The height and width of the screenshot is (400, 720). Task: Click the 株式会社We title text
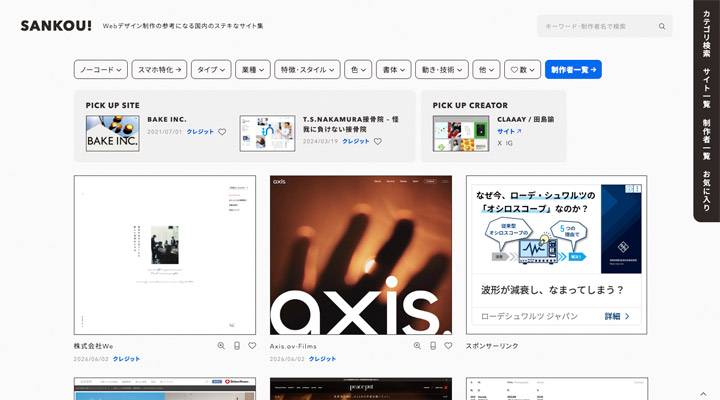point(93,346)
